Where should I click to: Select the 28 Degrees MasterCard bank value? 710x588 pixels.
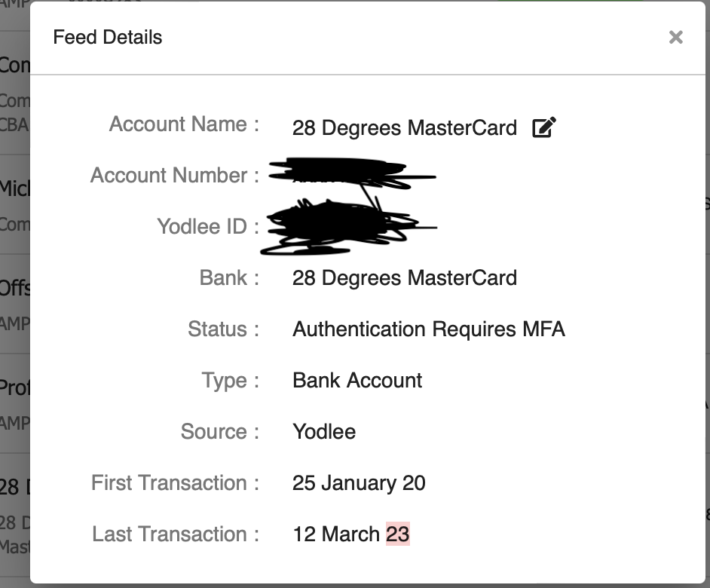tap(405, 277)
